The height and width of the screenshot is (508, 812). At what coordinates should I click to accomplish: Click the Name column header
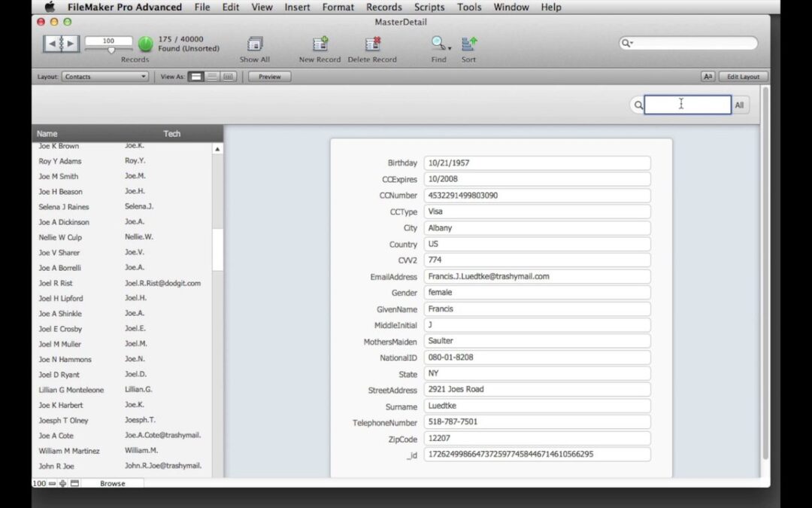coord(47,134)
